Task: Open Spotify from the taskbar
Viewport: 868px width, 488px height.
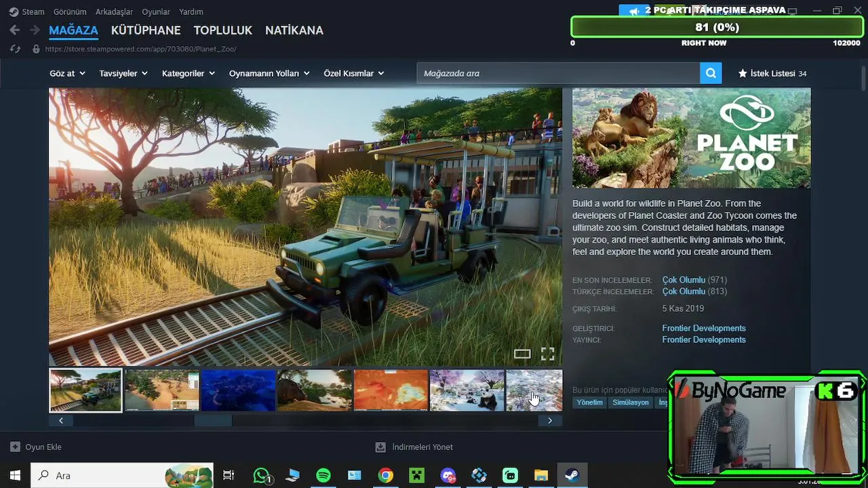Action: coord(323,475)
